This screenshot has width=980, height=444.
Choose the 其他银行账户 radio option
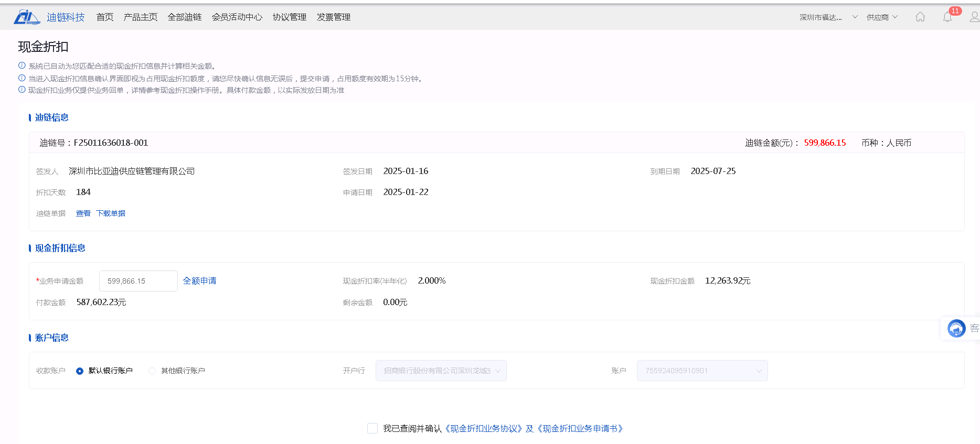[152, 371]
